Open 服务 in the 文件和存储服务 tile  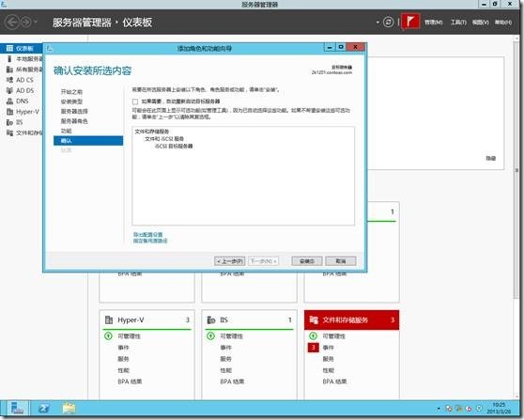tap(328, 359)
